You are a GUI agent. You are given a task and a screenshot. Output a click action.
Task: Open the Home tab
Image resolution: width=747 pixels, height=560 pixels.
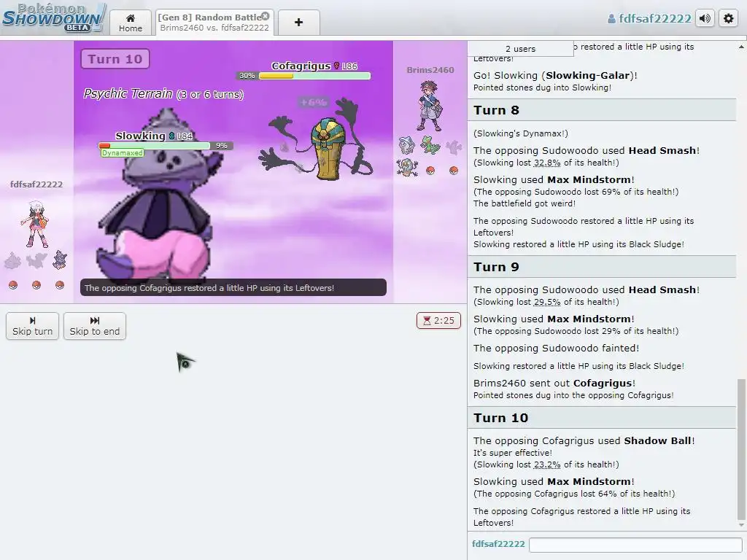(x=131, y=23)
